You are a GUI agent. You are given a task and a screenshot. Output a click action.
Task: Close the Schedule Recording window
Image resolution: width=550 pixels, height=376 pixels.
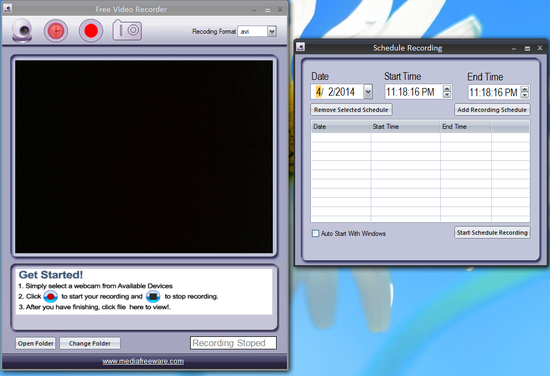coord(540,48)
